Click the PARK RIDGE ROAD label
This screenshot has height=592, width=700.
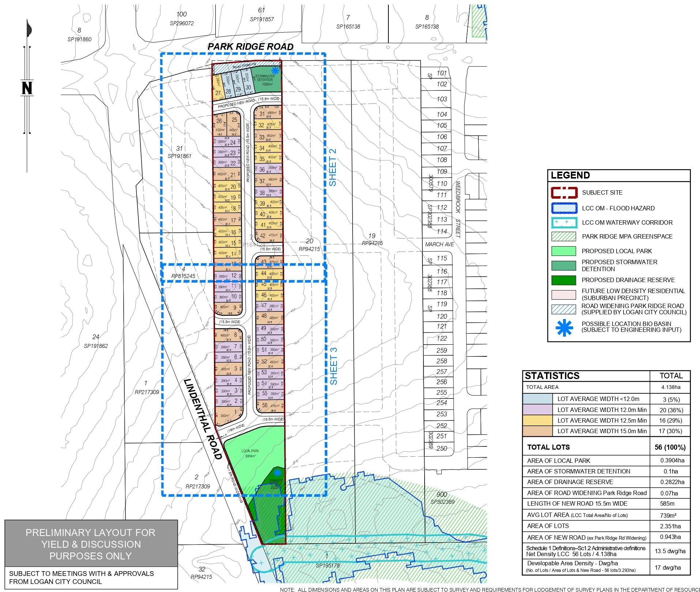[x=251, y=47]
